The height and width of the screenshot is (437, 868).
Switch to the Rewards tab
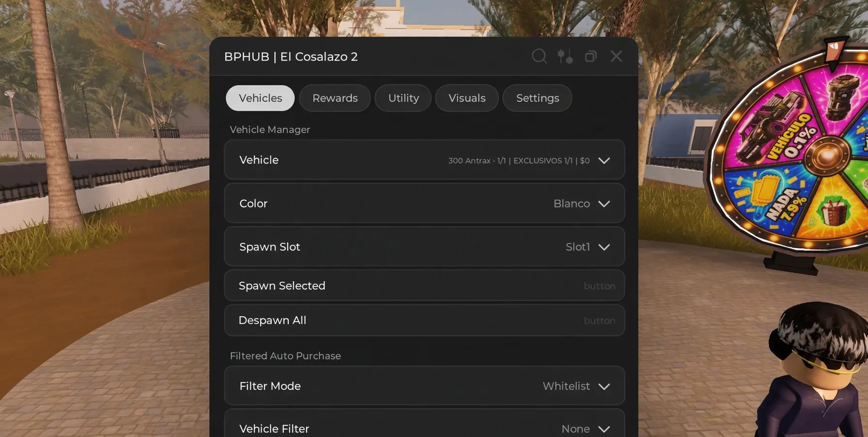pyautogui.click(x=335, y=98)
